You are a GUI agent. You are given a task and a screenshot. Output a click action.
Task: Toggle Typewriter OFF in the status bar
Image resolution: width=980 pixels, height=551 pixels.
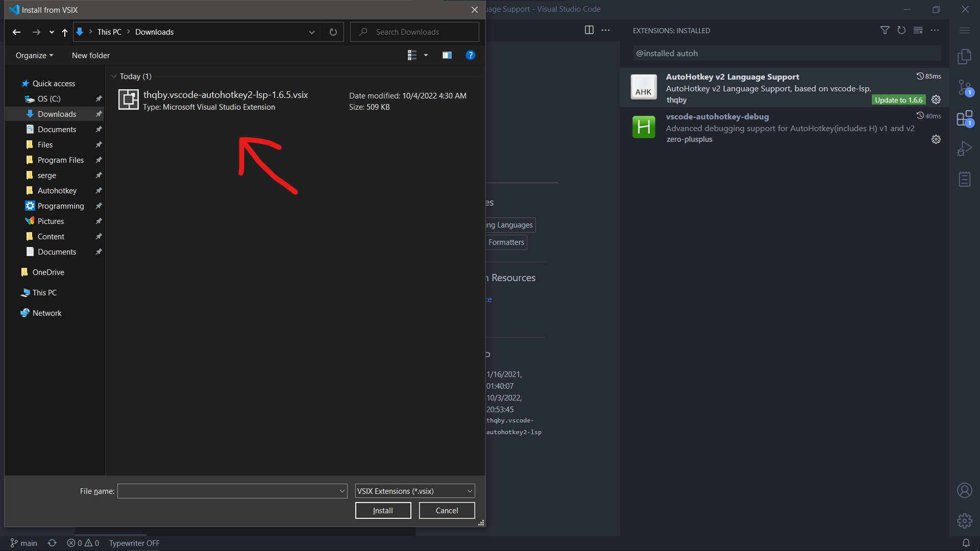134,543
